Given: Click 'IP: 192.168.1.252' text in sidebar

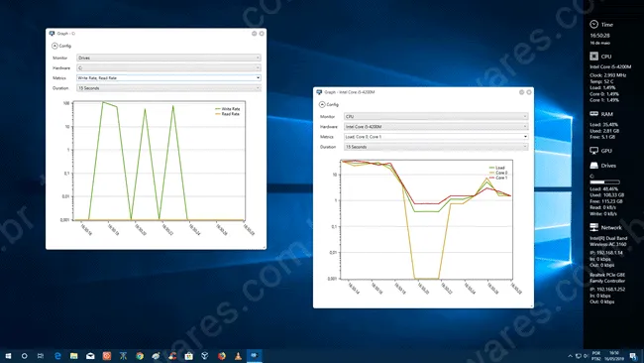Looking at the screenshot, I should coord(607,290).
